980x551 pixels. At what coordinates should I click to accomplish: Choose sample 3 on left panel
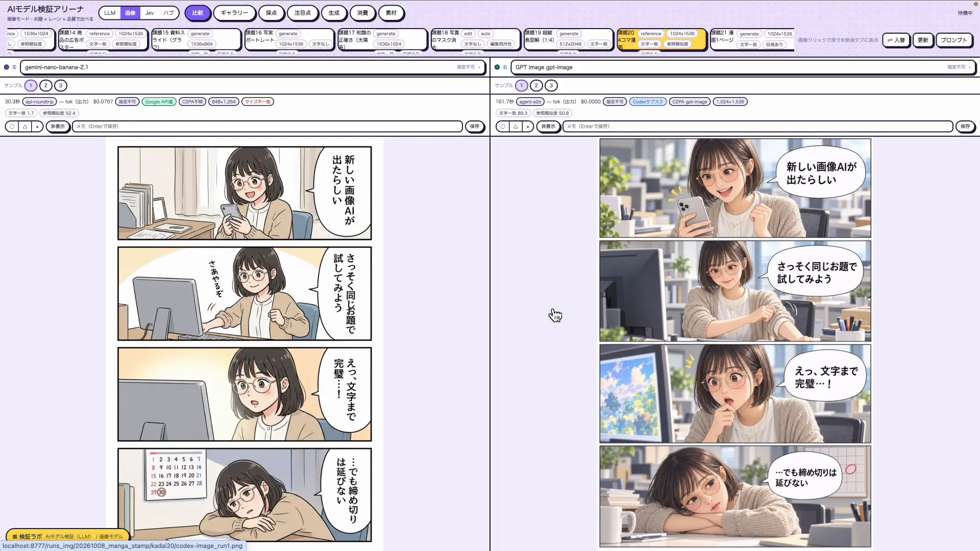(61, 86)
